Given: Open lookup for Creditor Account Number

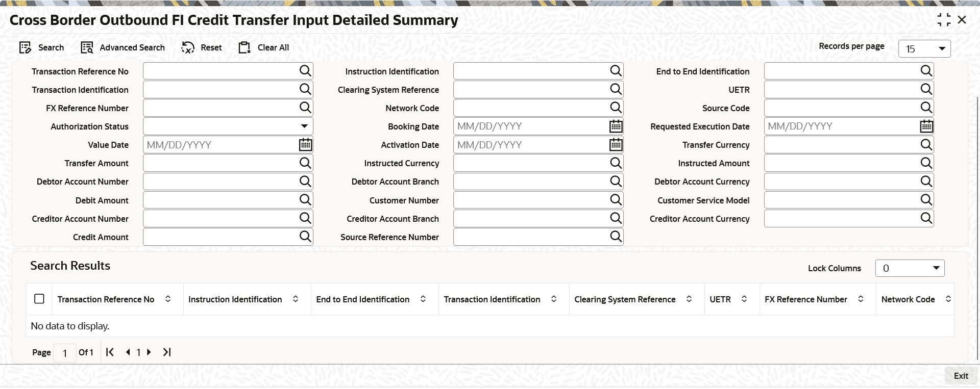Looking at the screenshot, I should 305,218.
